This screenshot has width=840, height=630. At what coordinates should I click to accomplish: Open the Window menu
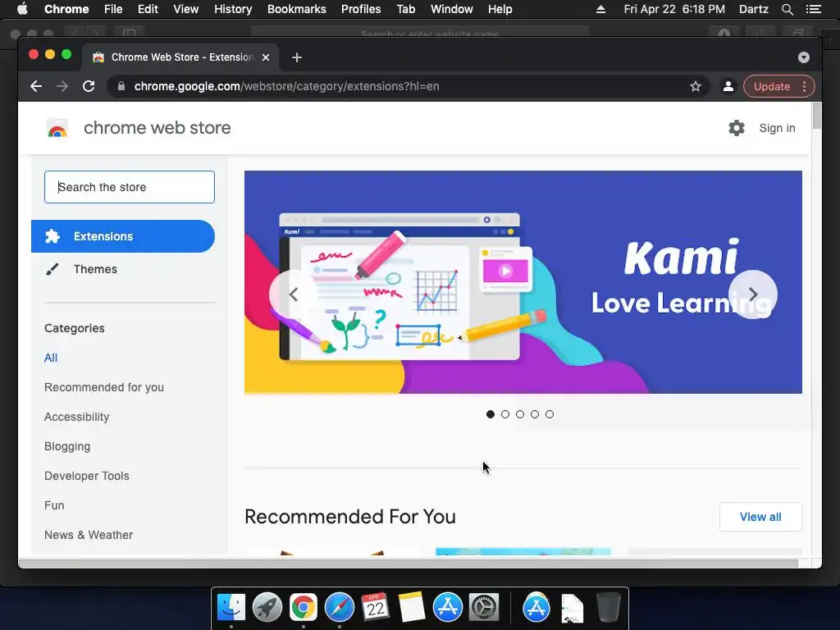click(452, 9)
